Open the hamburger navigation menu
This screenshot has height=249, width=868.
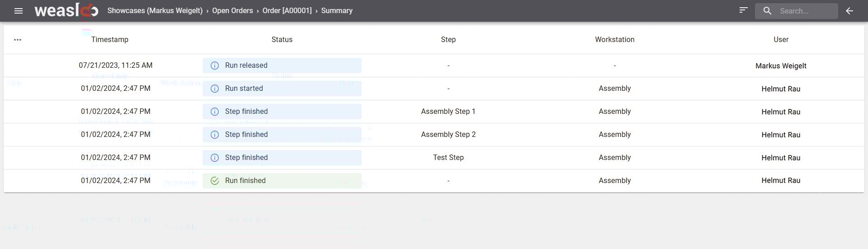click(x=19, y=11)
